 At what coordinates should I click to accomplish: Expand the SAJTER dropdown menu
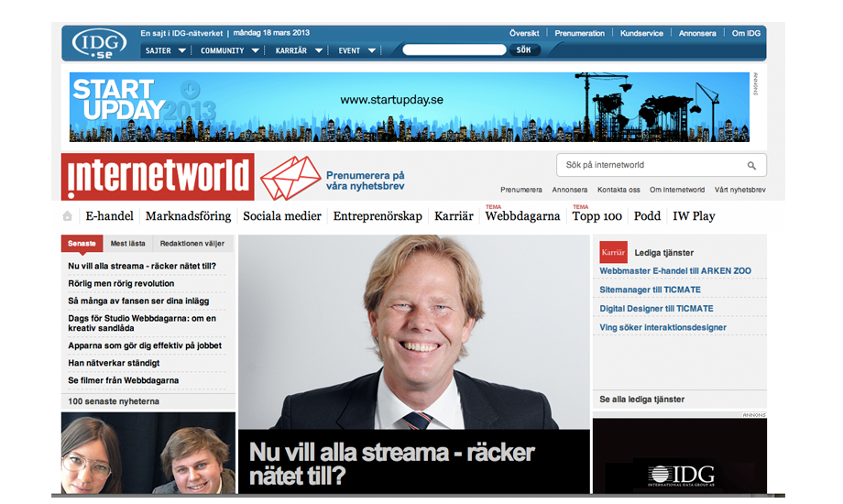[166, 50]
